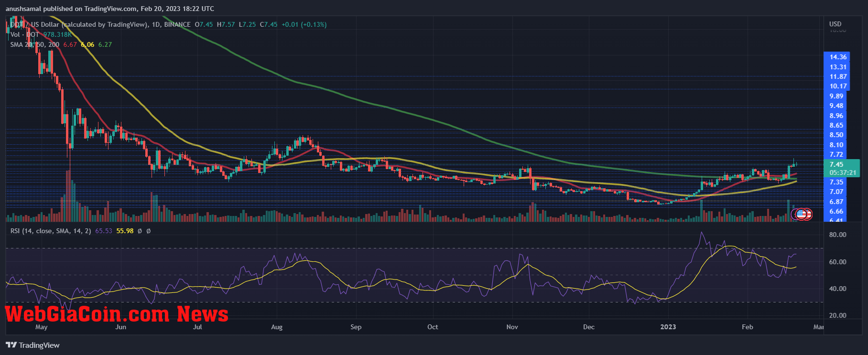Click the Nov label on the time axis
The height and width of the screenshot is (355, 868).
tap(512, 327)
